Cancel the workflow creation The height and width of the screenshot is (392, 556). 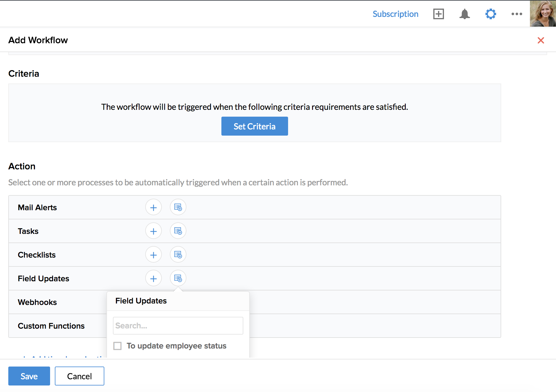(x=79, y=376)
